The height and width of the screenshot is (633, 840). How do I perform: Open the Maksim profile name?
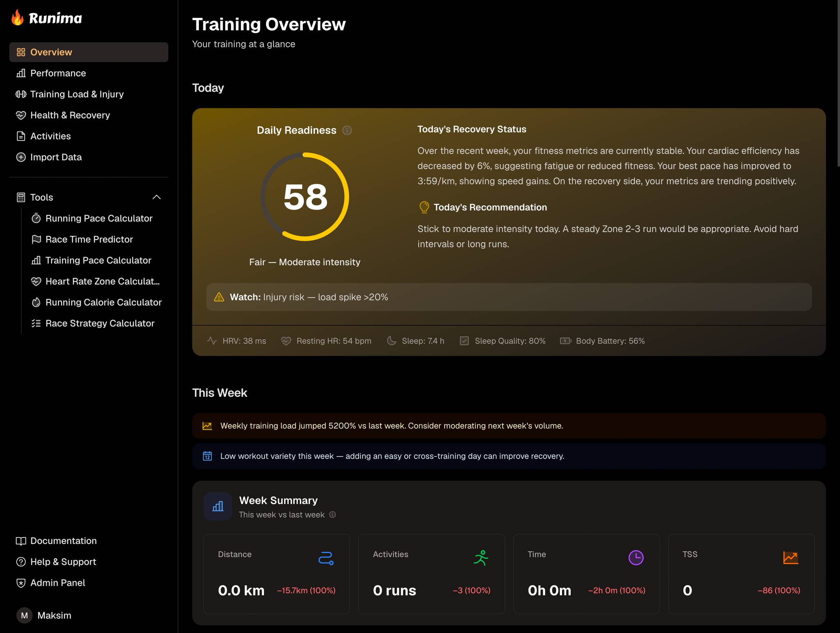pyautogui.click(x=54, y=615)
